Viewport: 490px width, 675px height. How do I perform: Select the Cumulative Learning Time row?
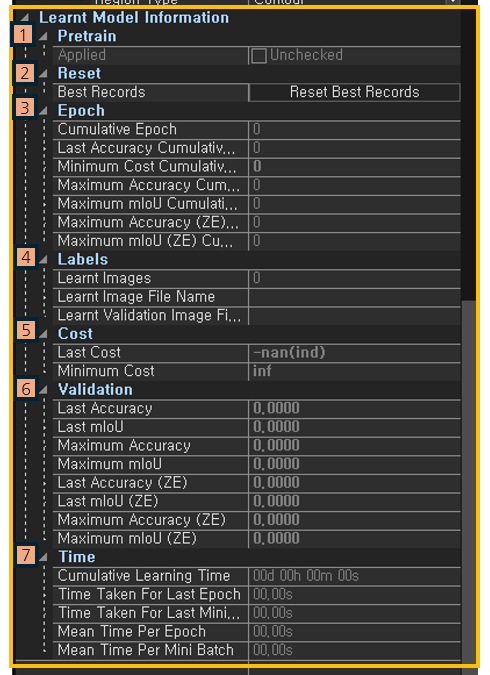[x=257, y=576]
